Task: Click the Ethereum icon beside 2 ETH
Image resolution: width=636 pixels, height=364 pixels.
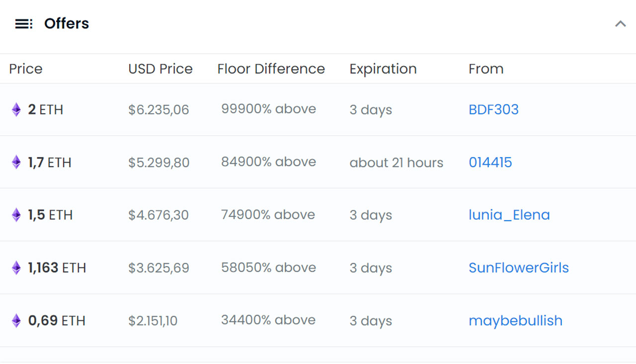Action: [x=16, y=110]
